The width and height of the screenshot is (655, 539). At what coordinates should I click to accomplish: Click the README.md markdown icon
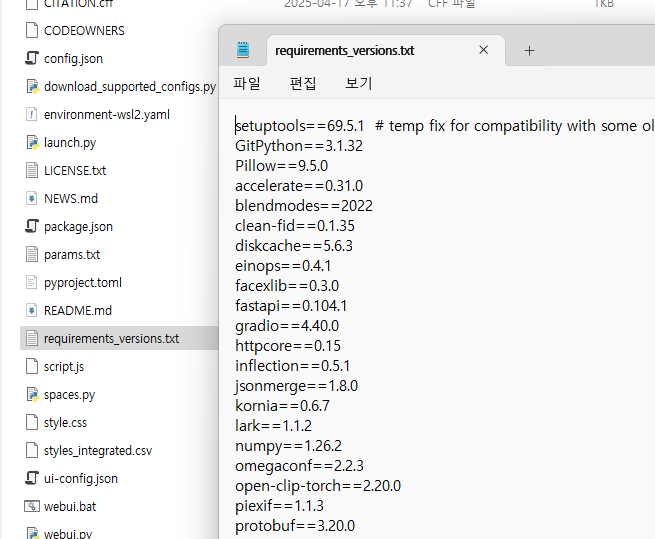(32, 310)
